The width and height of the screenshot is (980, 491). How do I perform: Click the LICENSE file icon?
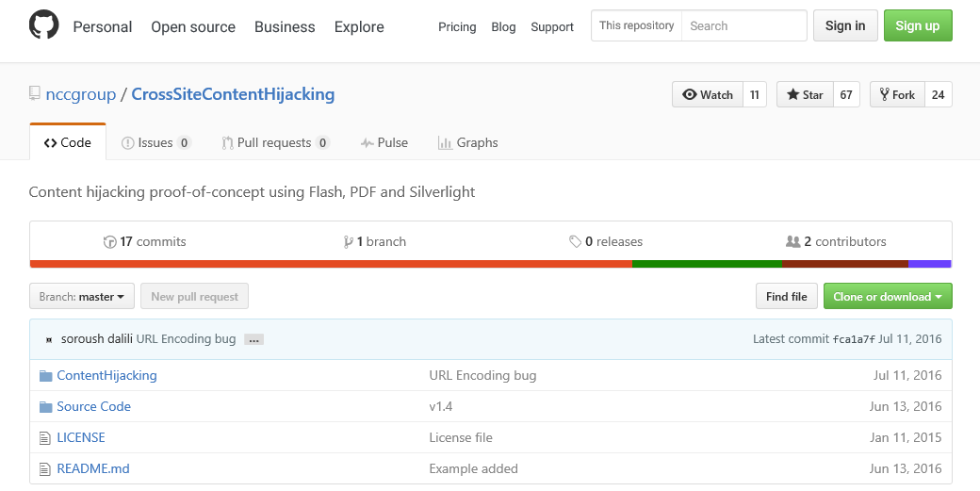pos(45,438)
